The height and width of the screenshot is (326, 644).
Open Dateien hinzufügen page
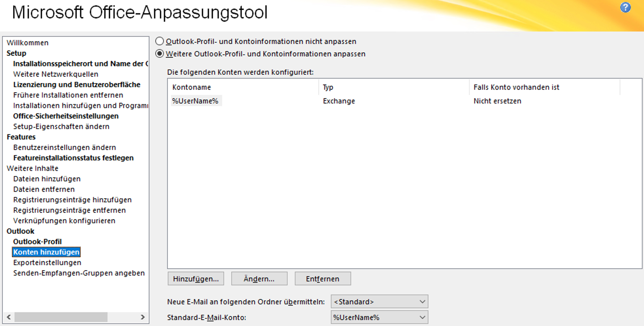pos(47,179)
